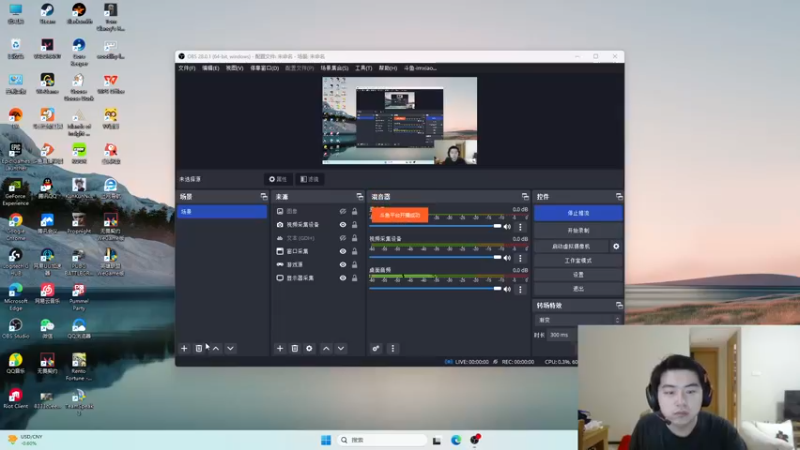The image size is (800, 450).
Task: Open three-dot menu for 桌面音频 channel
Action: click(x=520, y=289)
